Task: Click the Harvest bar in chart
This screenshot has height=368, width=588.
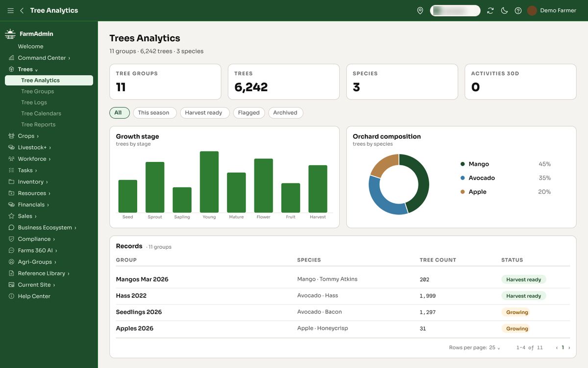Action: tap(318, 189)
